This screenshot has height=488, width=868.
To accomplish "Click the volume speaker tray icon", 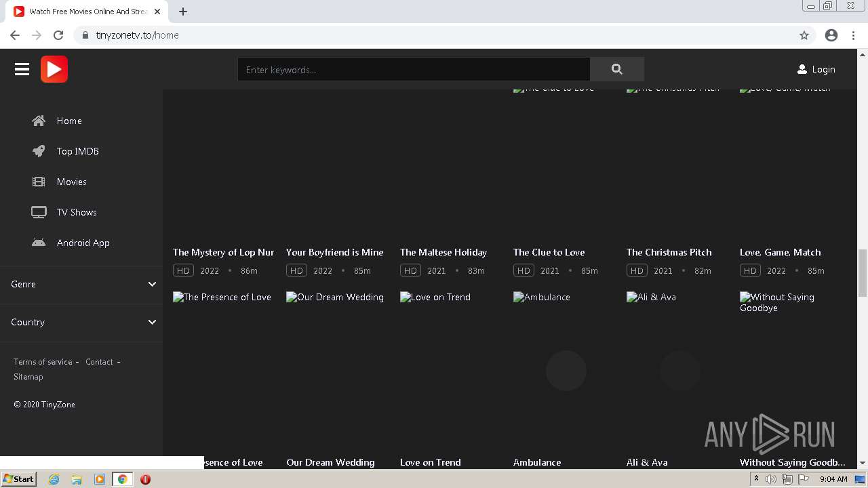I will tap(771, 479).
